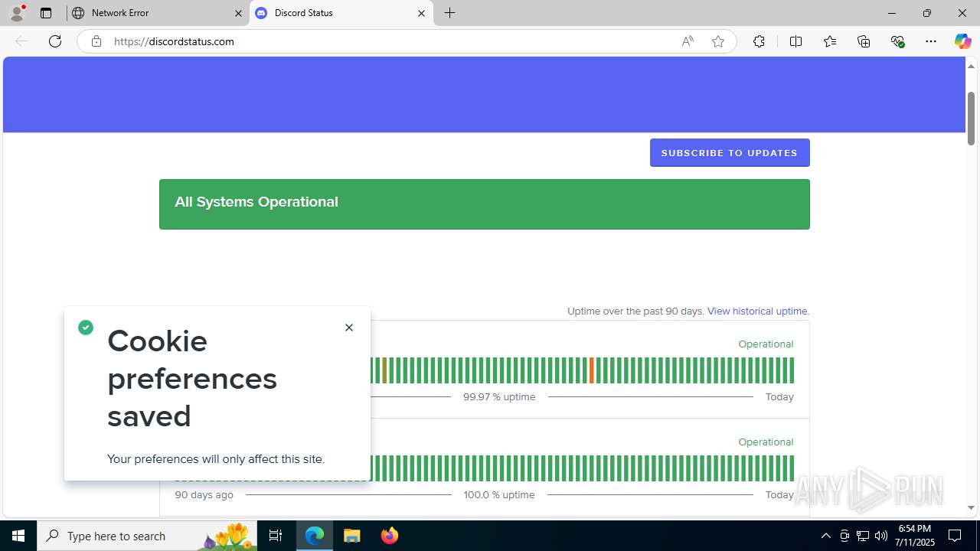Open the Windows Start menu
The width and height of the screenshot is (980, 551).
click(18, 536)
